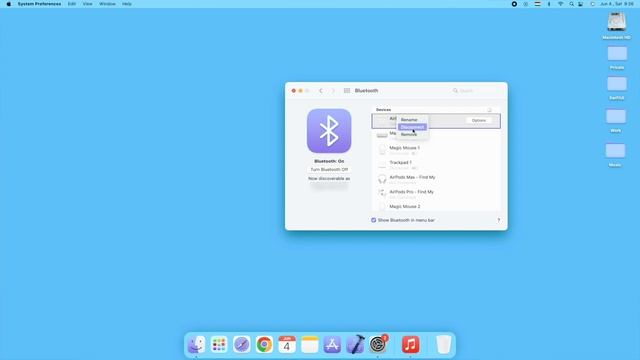
Task: Click the AirPods Pro earbuds icon
Action: point(382,194)
